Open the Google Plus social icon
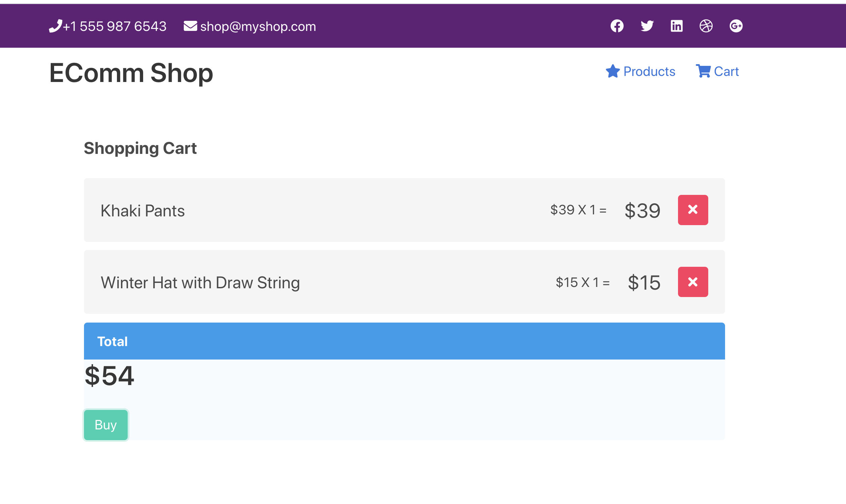The image size is (846, 504). [735, 26]
